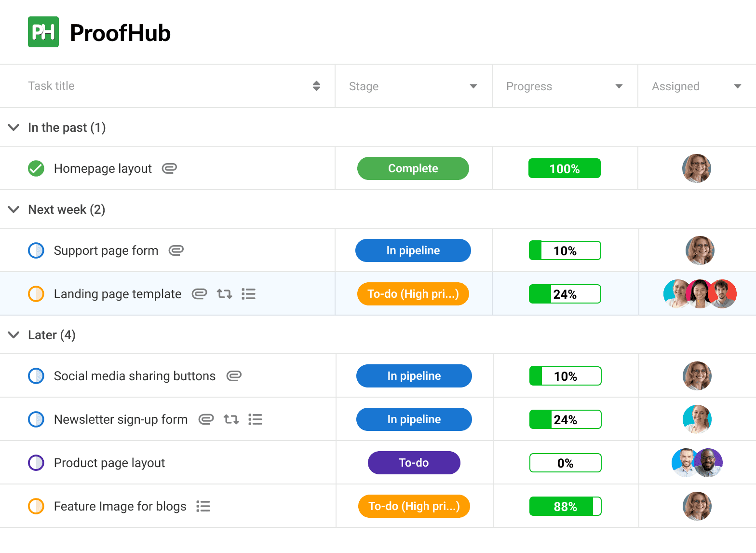Click the green checkmark circle of Homepage layout
Screen dimensions: 756x553
[36, 168]
